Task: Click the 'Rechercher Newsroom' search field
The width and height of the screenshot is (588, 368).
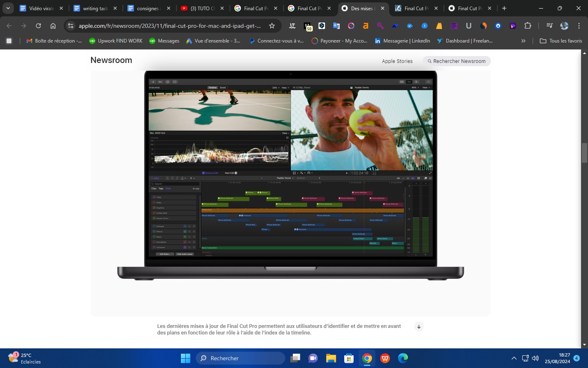Action: (457, 61)
